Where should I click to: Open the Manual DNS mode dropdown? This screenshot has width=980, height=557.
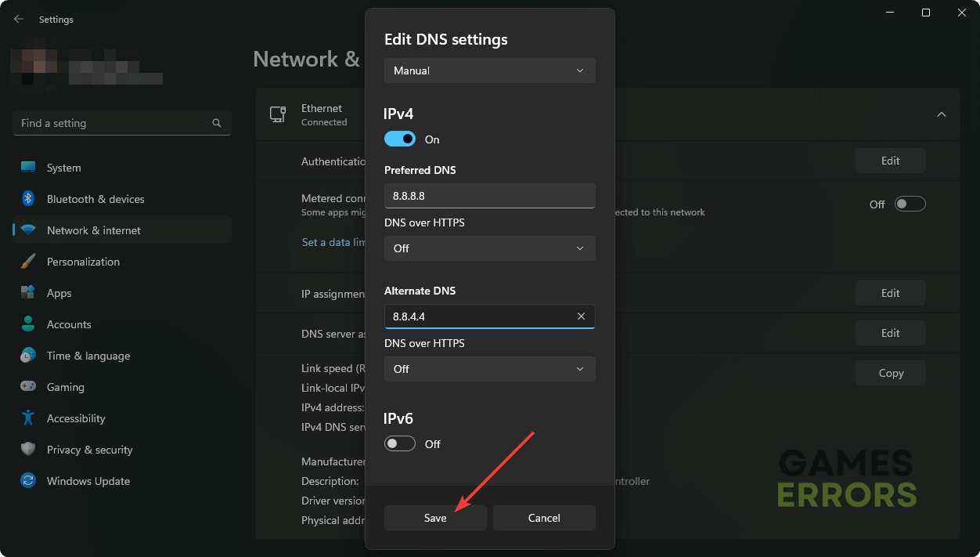(489, 71)
